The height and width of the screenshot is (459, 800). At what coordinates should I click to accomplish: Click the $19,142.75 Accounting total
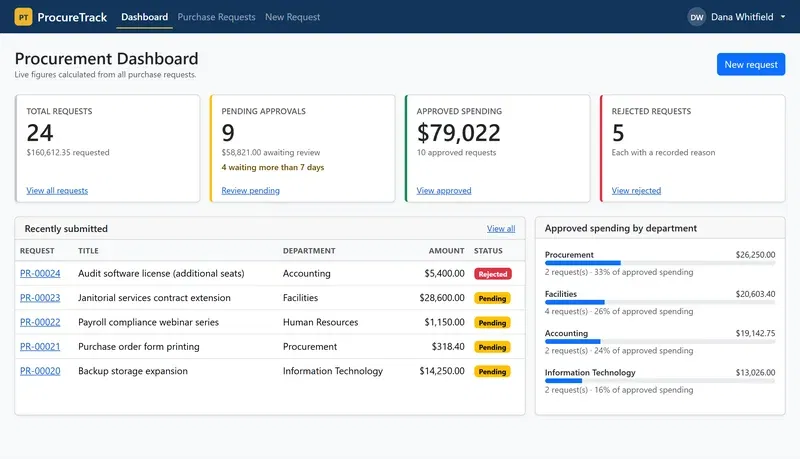(x=755, y=333)
